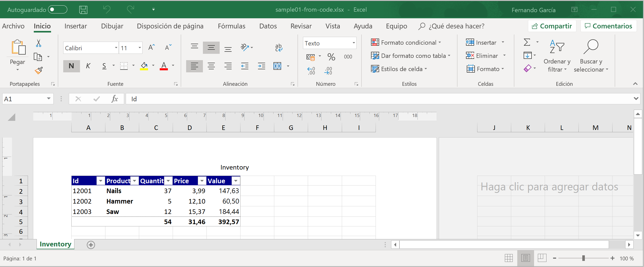Viewport: 644px width, 267px height.
Task: Click the zoom slider handle
Action: pos(584,258)
